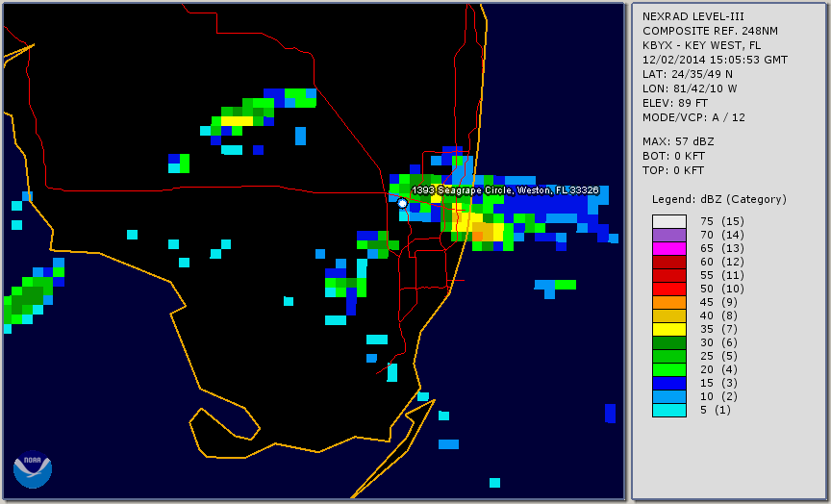This screenshot has width=831, height=504.
Task: Select the LON: 81/42/10 W line
Action: pyautogui.click(x=690, y=88)
